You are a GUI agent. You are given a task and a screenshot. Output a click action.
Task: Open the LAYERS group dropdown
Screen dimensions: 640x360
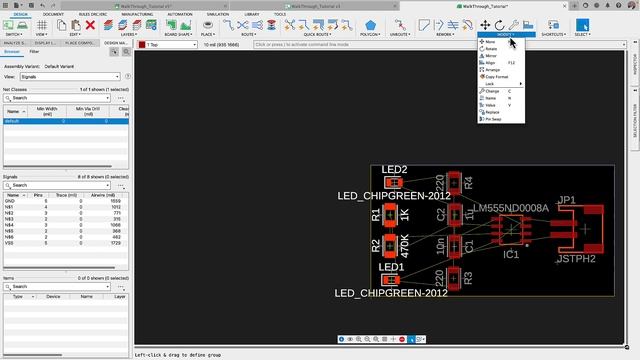tap(129, 35)
